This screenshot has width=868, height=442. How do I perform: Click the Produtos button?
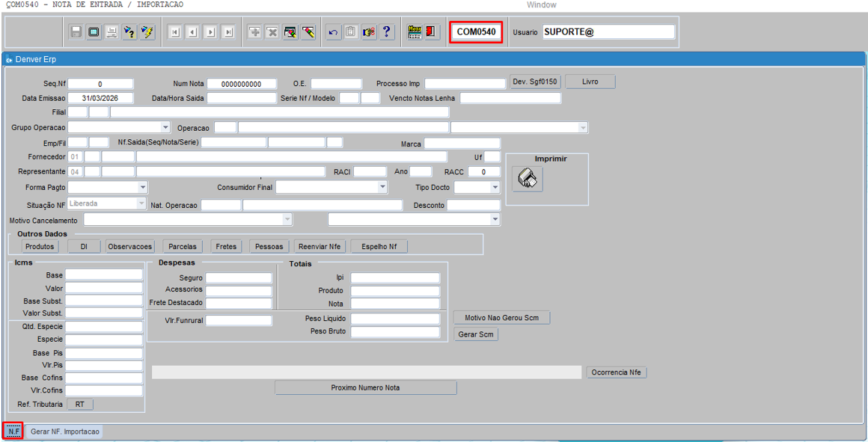click(40, 247)
